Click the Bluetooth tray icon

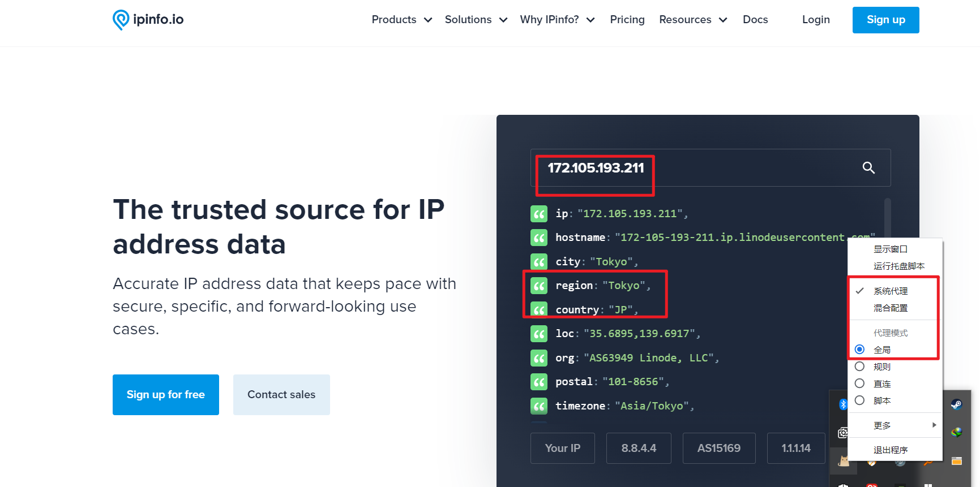(843, 404)
